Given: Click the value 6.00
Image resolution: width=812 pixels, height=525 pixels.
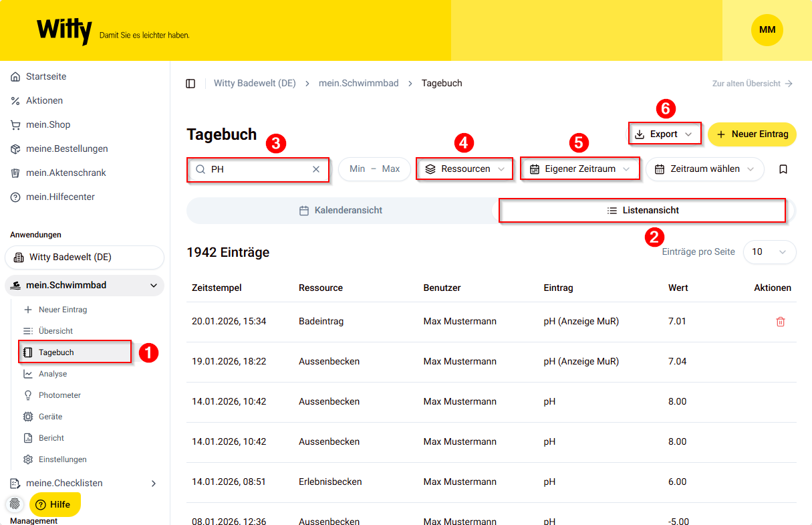Looking at the screenshot, I should coord(678,482).
